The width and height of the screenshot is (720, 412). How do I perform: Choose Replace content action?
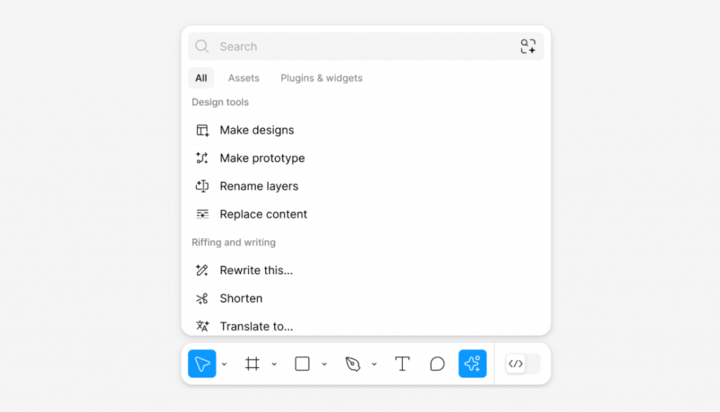click(366, 214)
